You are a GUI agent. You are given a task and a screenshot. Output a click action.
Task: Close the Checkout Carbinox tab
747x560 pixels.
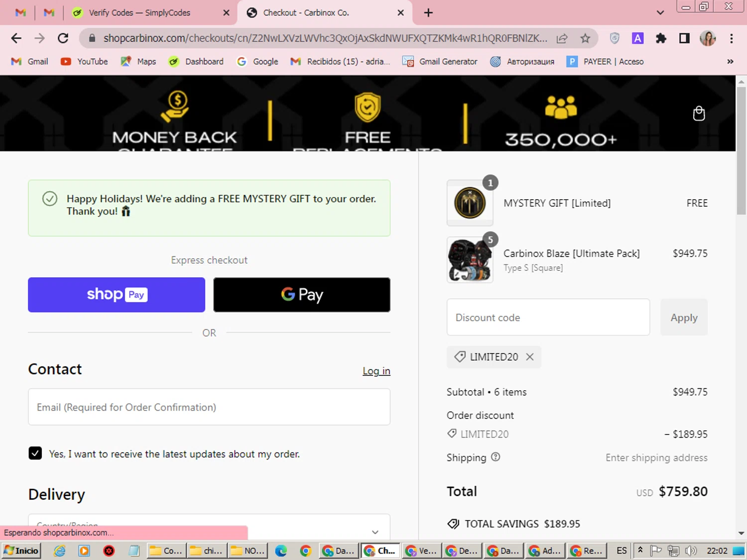[x=400, y=12]
